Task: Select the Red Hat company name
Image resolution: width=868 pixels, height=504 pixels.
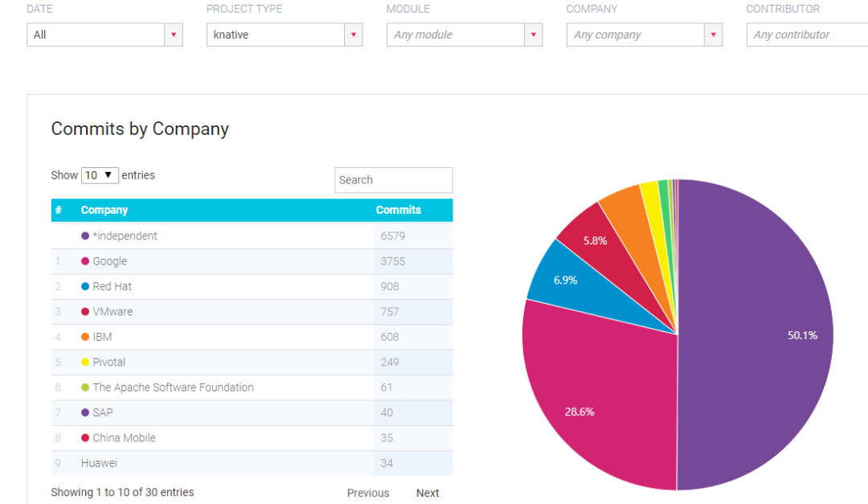Action: tap(112, 286)
